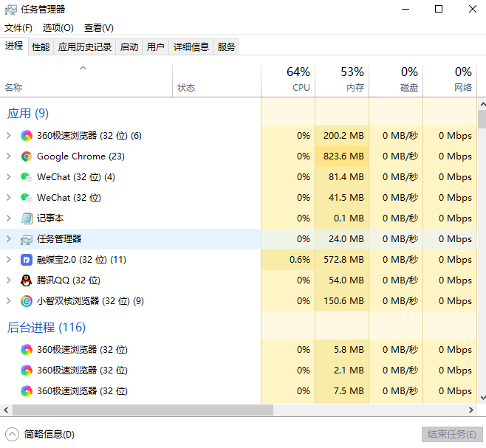486x448 pixels.
Task: Click the 融媒宝2.0 app icon
Action: 27,260
